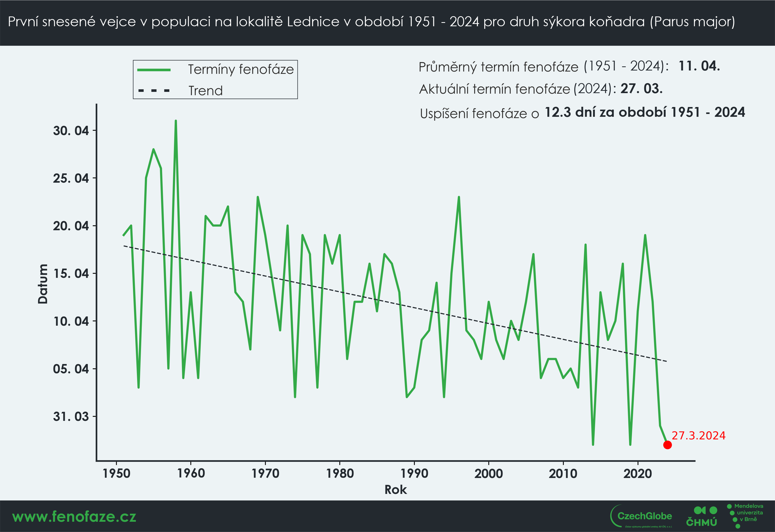Click the 1970 x-axis tick label
This screenshot has height=532, width=775.
coord(265,473)
